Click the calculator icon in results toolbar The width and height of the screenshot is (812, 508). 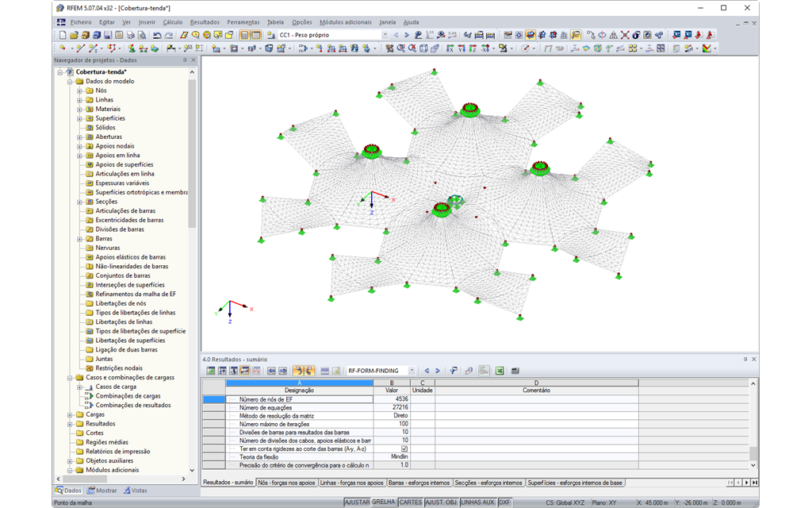pyautogui.click(x=515, y=371)
